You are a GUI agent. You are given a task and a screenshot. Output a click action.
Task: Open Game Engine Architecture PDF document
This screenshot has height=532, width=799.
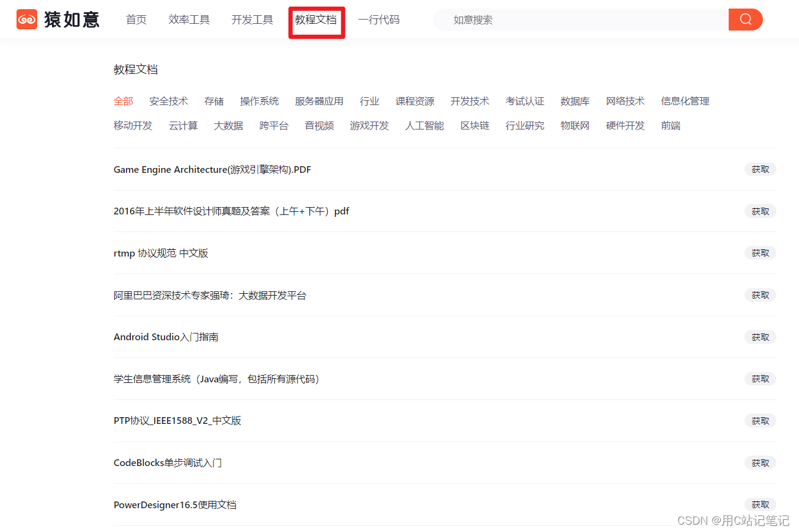click(x=212, y=170)
